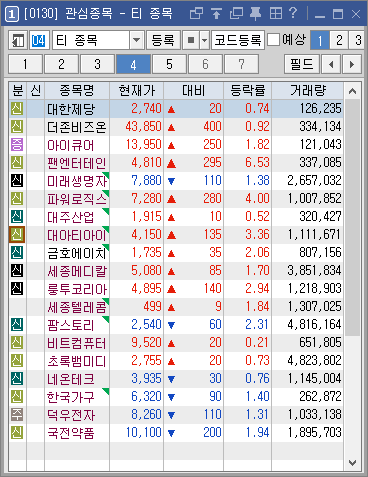Click the square stop button
The width and height of the screenshot is (368, 477).
pos(191,41)
